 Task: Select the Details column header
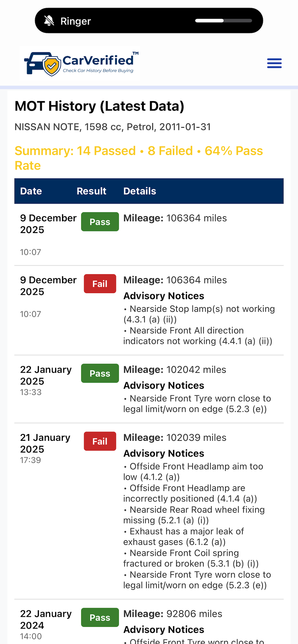pyautogui.click(x=140, y=191)
